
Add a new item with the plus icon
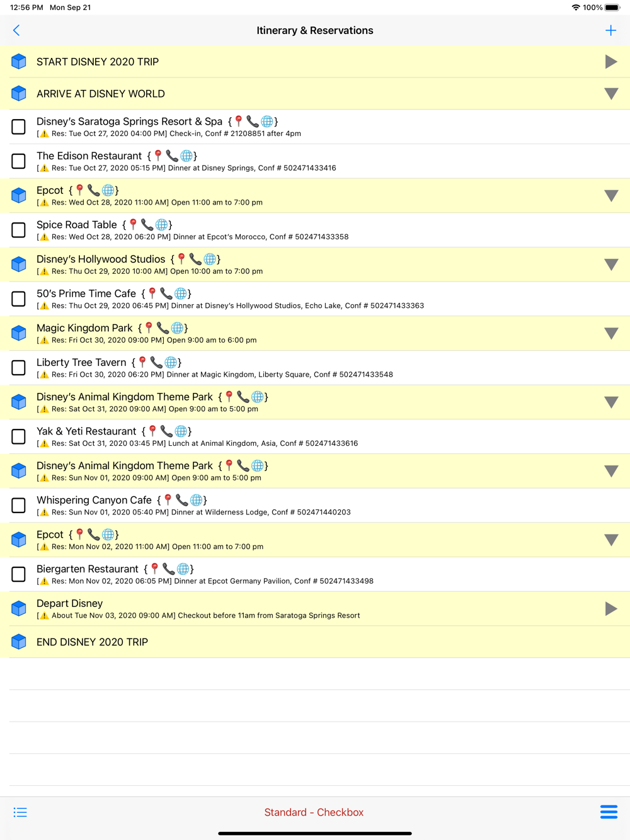(610, 30)
